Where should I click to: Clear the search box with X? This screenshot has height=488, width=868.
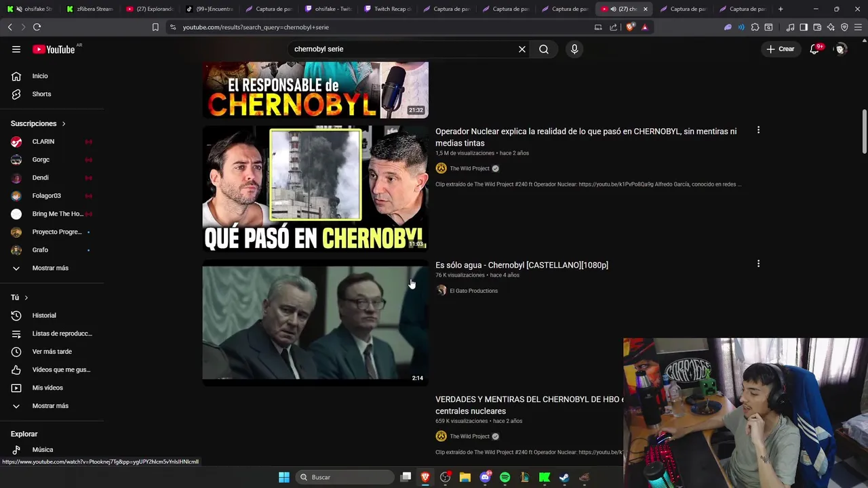pos(522,49)
